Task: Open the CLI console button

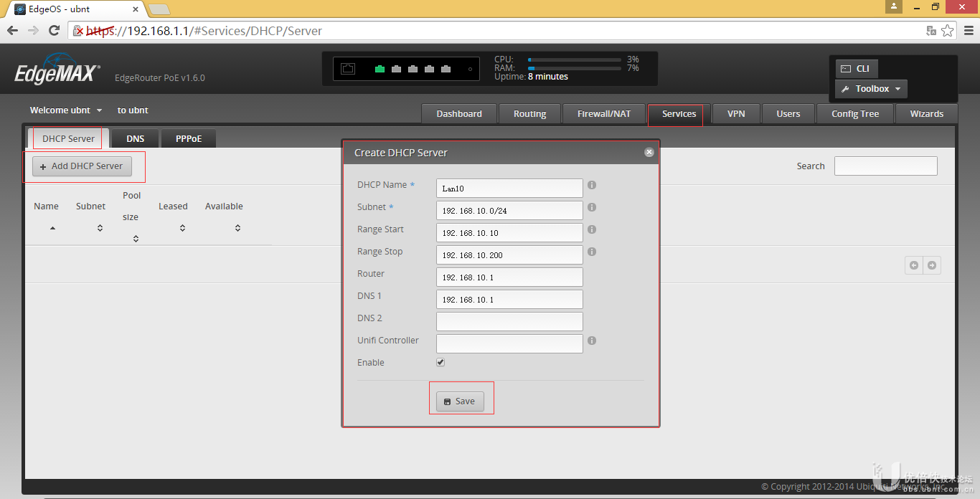Action: 856,69
